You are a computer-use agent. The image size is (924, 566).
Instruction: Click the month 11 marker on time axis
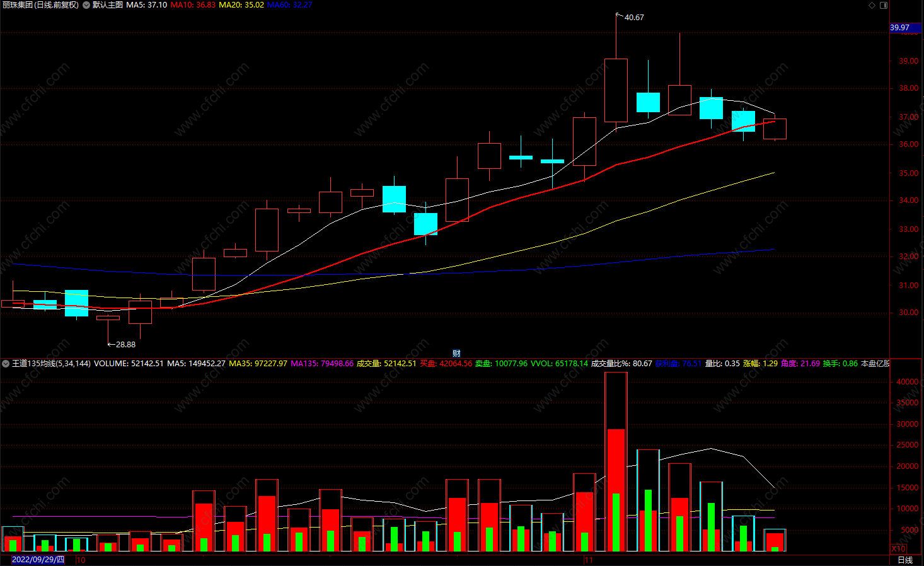pyautogui.click(x=589, y=560)
